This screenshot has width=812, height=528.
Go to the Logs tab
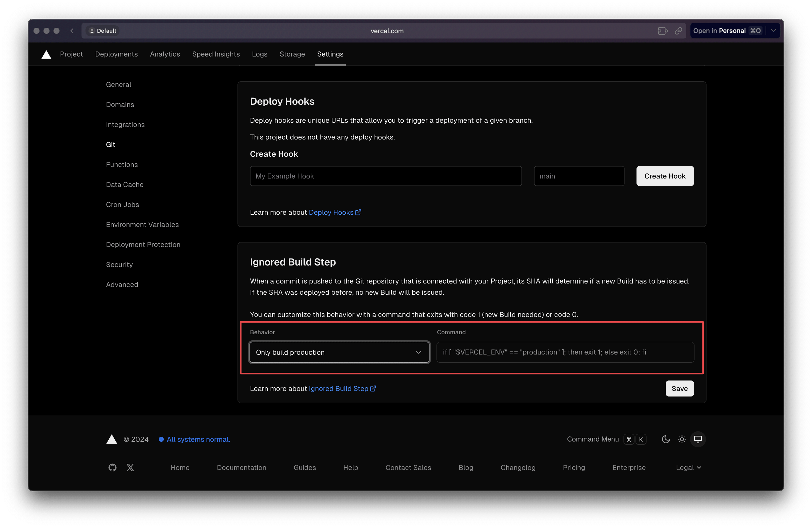[260, 54]
